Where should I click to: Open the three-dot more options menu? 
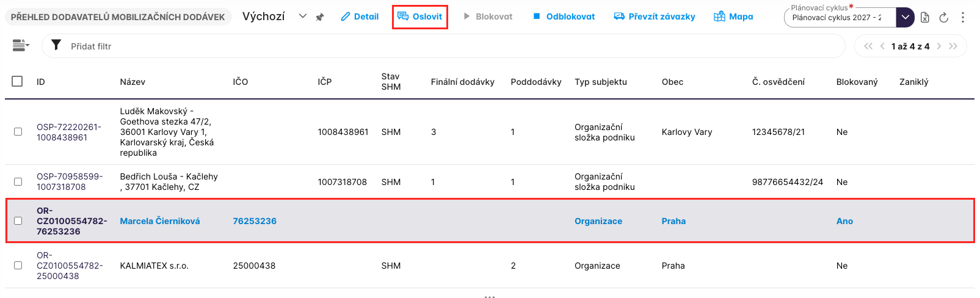963,17
